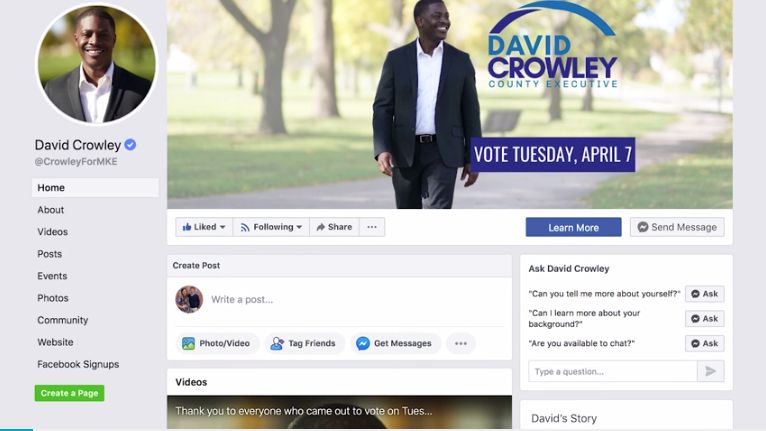The width and height of the screenshot is (766, 431).
Task: Select the Get Messages option
Action: point(394,343)
